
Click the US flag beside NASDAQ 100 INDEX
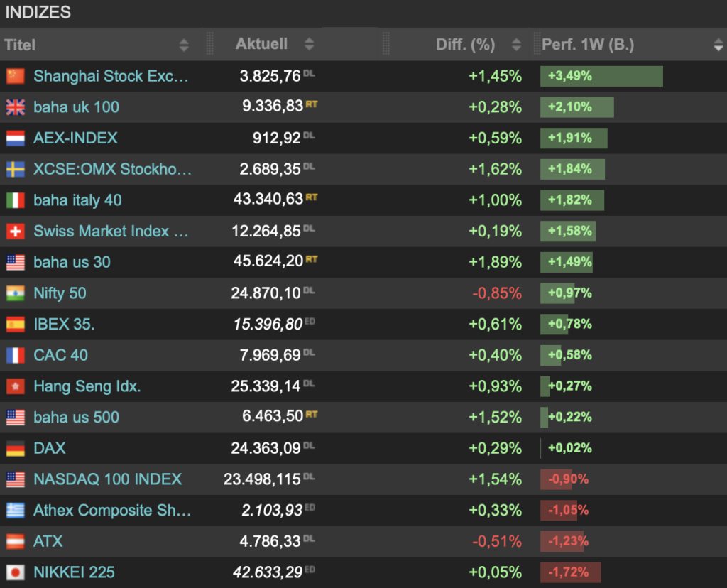[16, 479]
